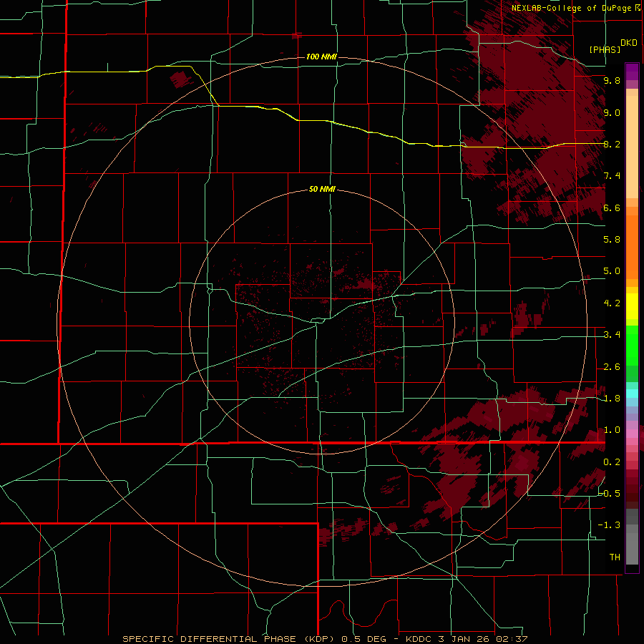Pick the yellow segment of the color bar
644x644 pixels.
(x=632, y=306)
